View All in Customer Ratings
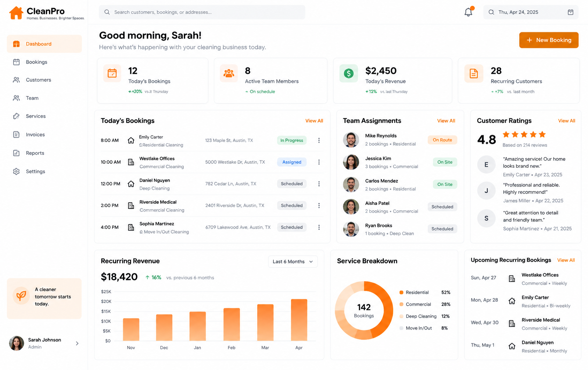The width and height of the screenshot is (588, 370). (x=567, y=121)
